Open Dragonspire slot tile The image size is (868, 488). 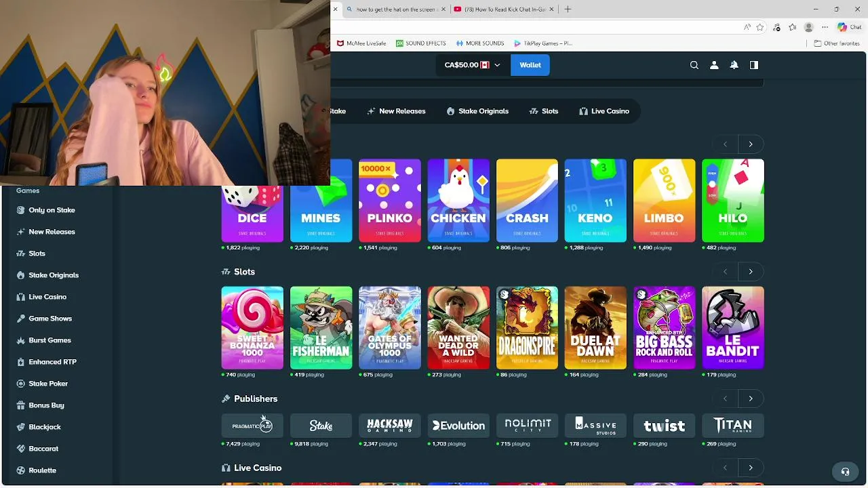tap(527, 328)
